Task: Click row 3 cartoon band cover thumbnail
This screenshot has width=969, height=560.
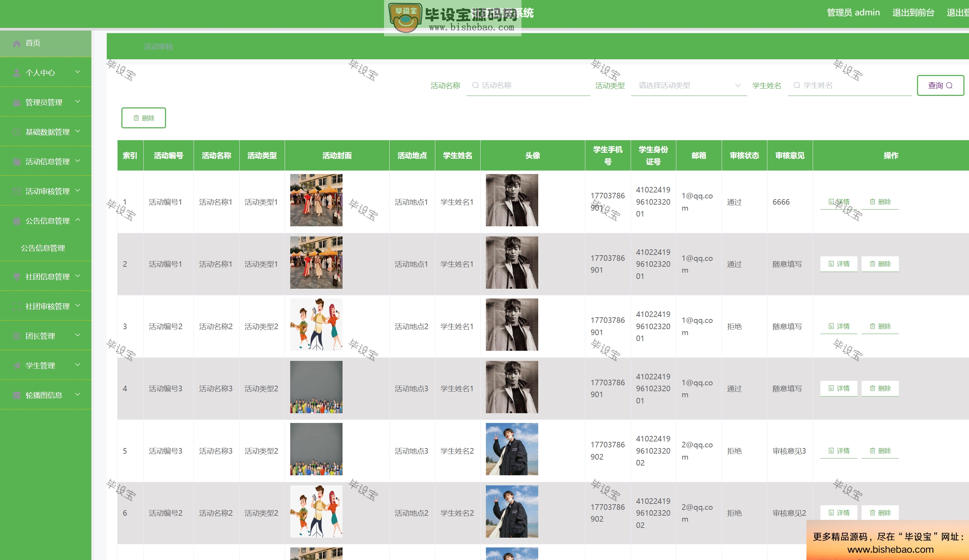Action: [x=316, y=325]
